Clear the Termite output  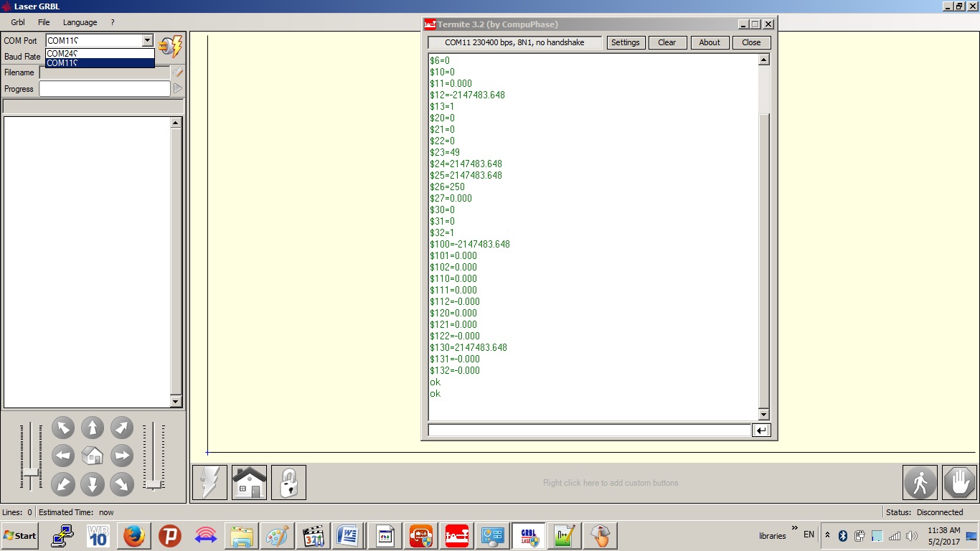point(667,42)
